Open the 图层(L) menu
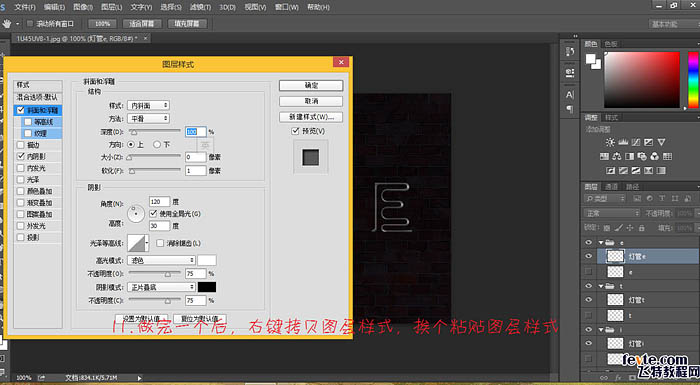The image size is (700, 385). [112, 7]
